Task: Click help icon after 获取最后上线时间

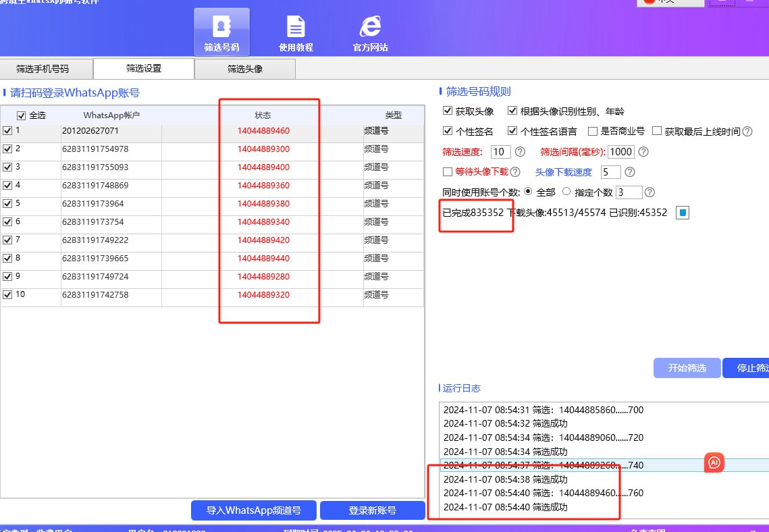Action: pos(747,132)
